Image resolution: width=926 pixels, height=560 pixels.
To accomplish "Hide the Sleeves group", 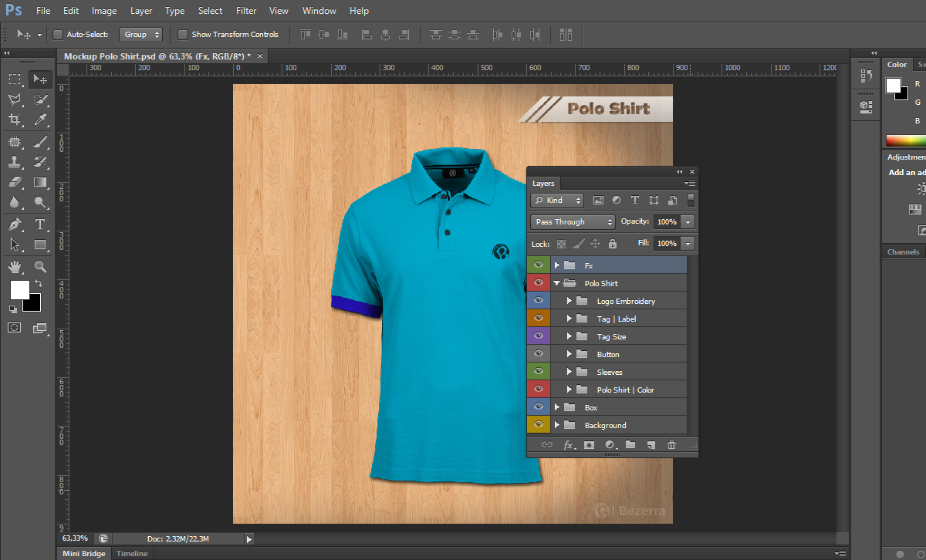I will pos(539,372).
